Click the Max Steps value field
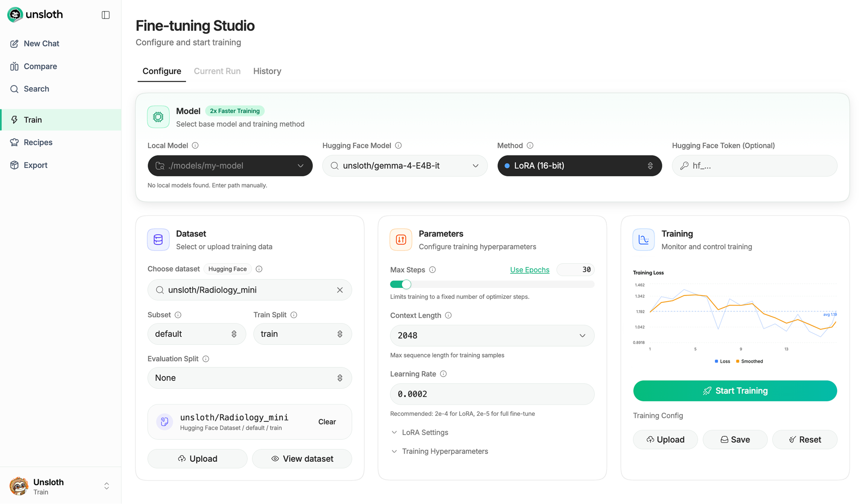The width and height of the screenshot is (863, 504). [575, 270]
